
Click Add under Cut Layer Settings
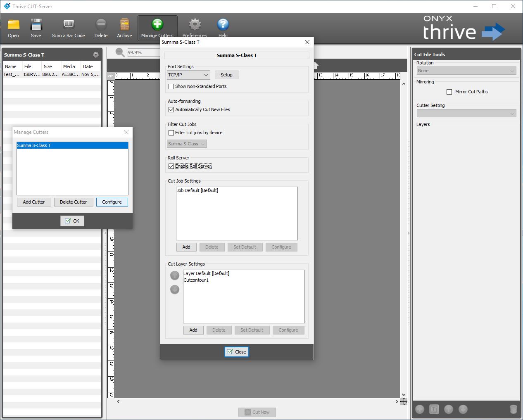tap(193, 330)
